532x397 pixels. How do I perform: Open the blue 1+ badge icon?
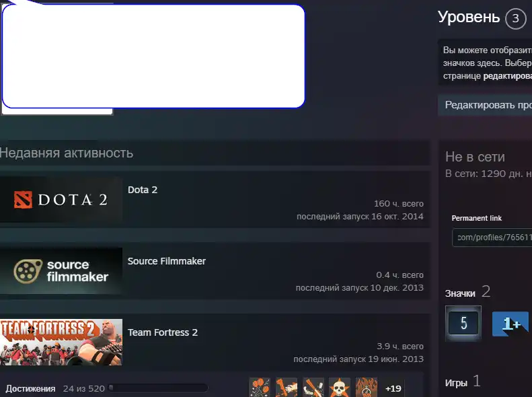click(x=510, y=324)
